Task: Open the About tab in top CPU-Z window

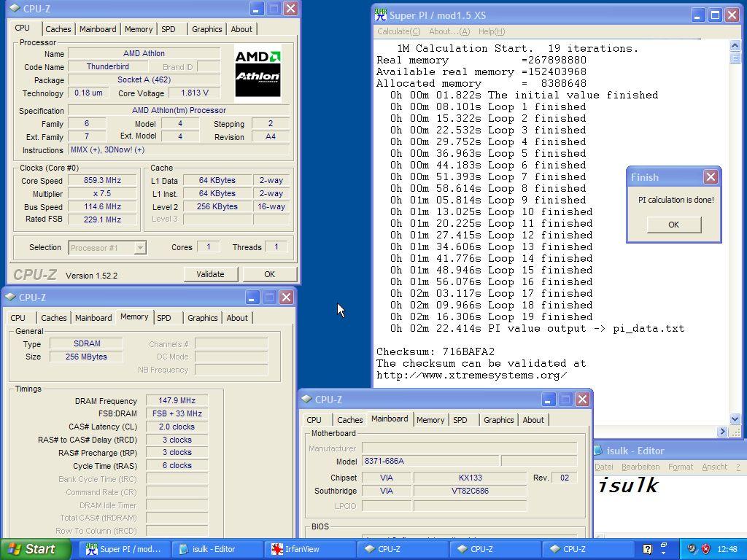Action: coord(241,29)
